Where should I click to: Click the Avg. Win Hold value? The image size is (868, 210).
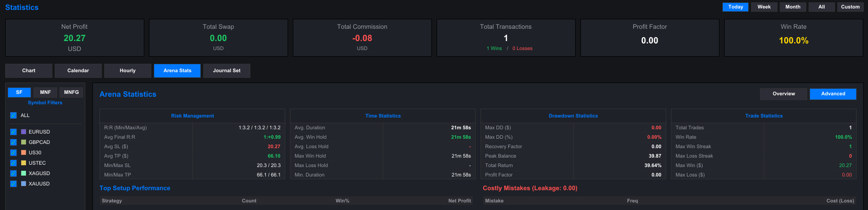pyautogui.click(x=461, y=137)
